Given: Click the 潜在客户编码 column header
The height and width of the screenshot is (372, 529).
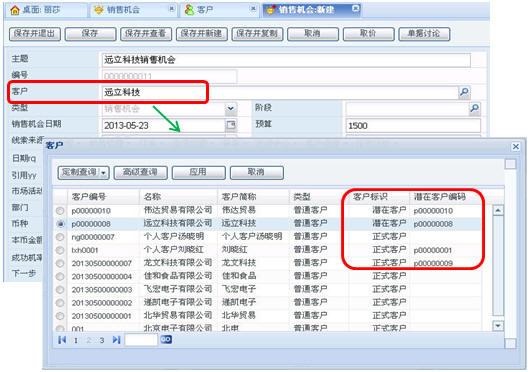Looking at the screenshot, I should click(445, 197).
